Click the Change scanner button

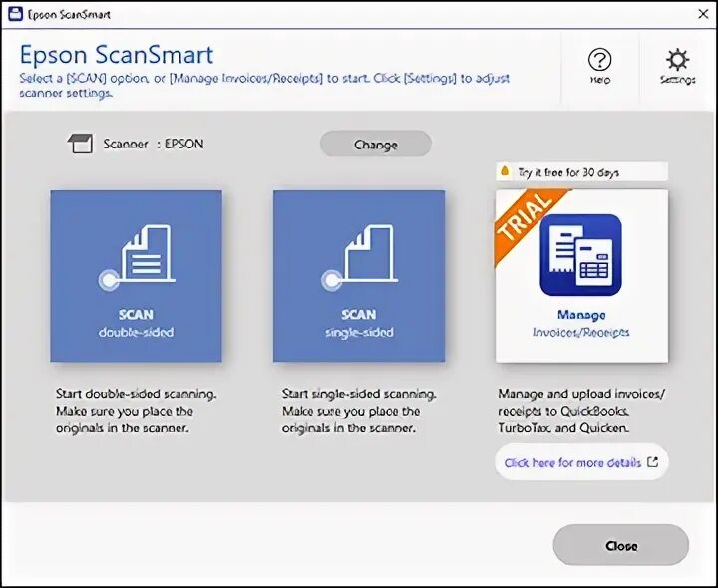pos(376,145)
